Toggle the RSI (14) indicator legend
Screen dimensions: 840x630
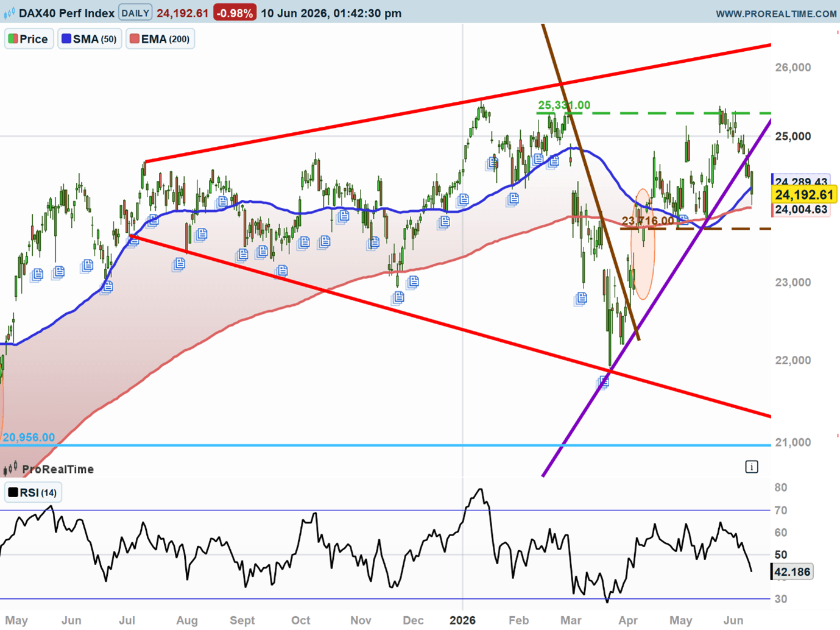(x=33, y=492)
